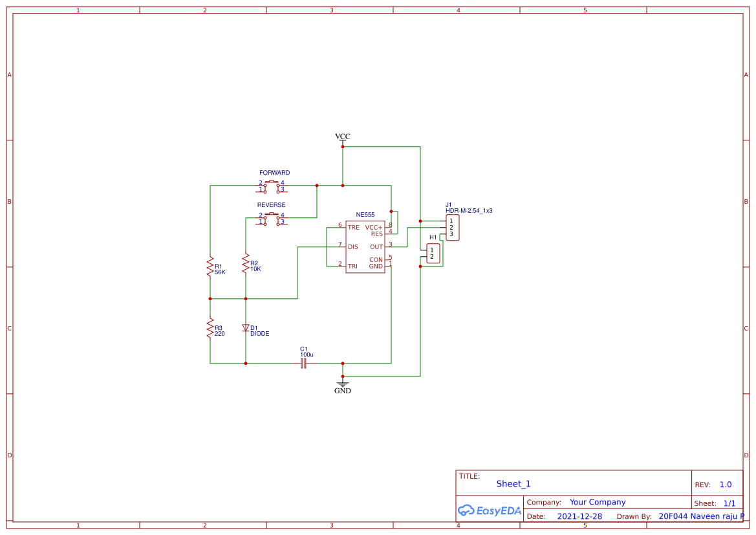
Task: Select connector J1 HDR-M-2.54_1x3
Action: tap(451, 226)
